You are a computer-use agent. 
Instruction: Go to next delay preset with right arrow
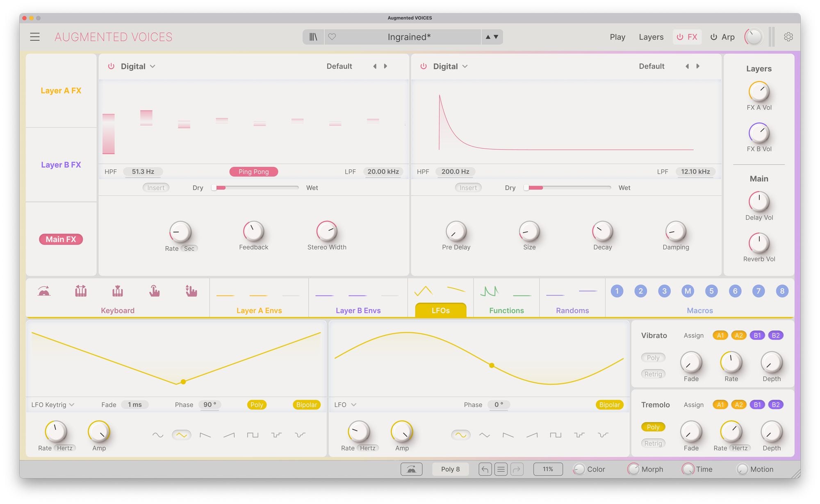(x=385, y=66)
